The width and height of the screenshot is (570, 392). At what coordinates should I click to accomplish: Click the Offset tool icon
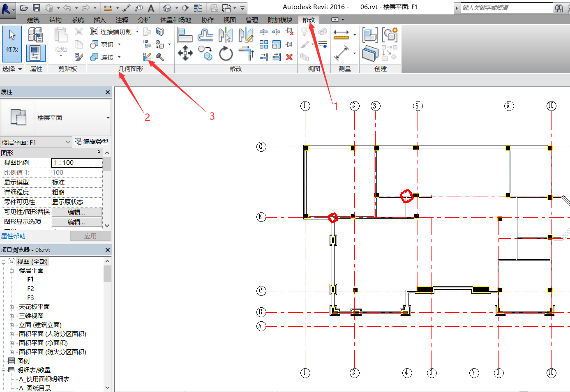(205, 35)
